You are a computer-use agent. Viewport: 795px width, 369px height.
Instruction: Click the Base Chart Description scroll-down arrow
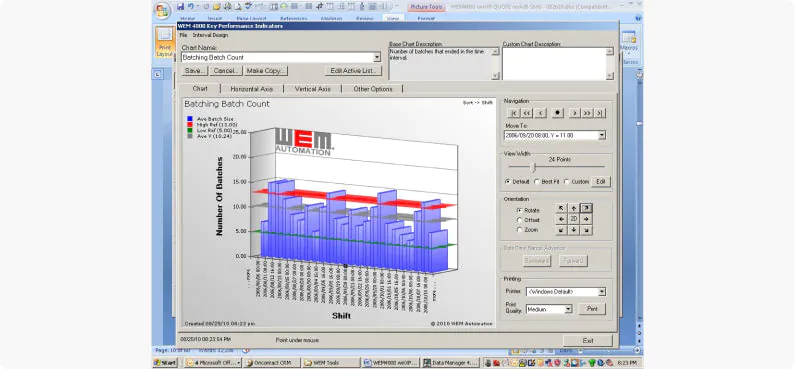coord(495,76)
